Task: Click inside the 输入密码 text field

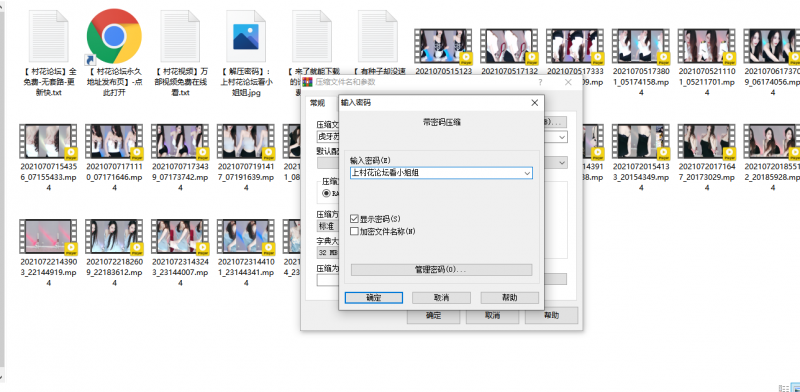Action: [x=437, y=173]
